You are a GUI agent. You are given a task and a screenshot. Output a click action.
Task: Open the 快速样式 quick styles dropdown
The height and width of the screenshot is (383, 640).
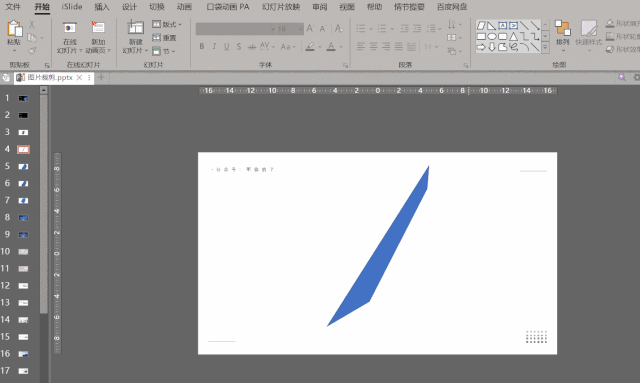point(589,36)
